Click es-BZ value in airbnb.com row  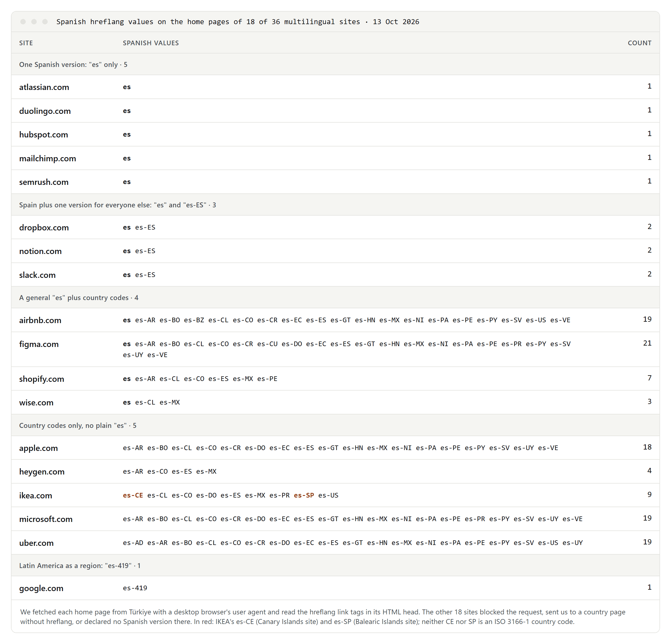click(194, 320)
